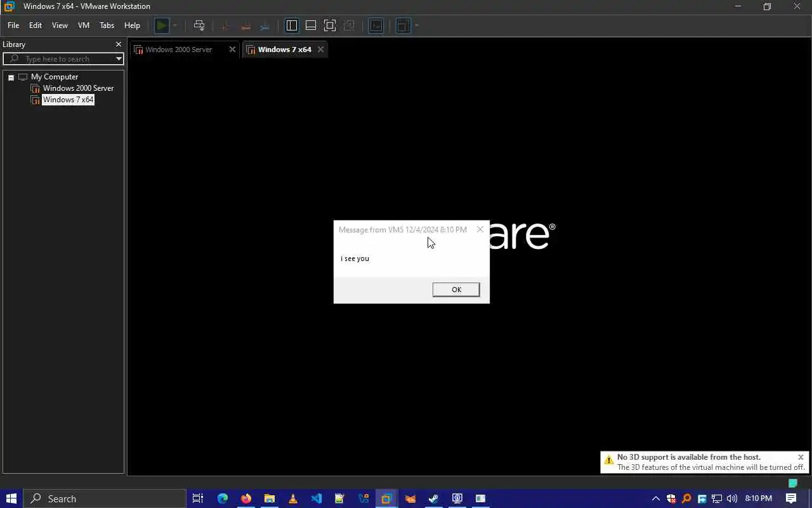Open VLC media player from the taskbar
The height and width of the screenshot is (508, 812).
point(293,498)
